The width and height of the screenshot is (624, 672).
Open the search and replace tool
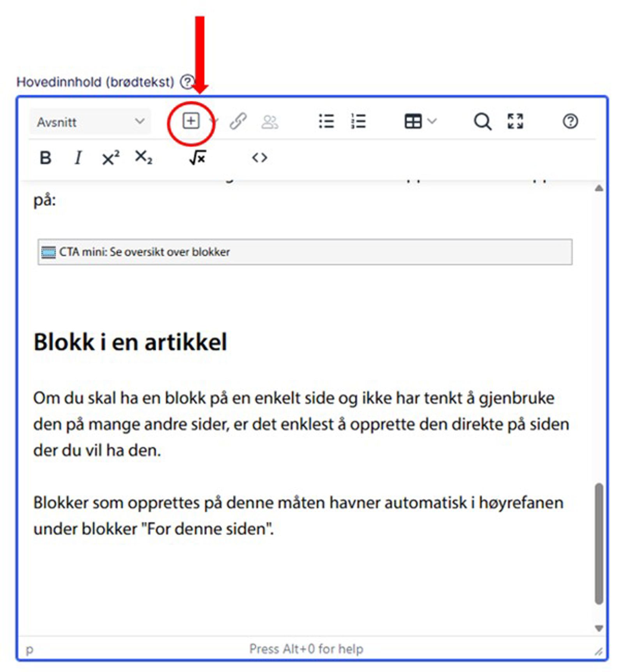482,121
